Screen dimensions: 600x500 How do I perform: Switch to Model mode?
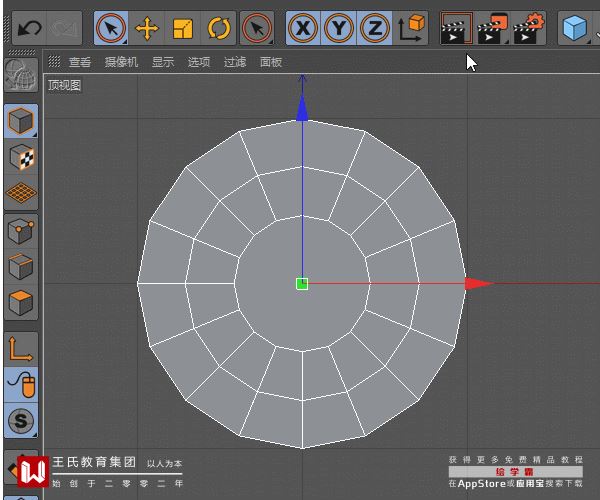[21, 121]
